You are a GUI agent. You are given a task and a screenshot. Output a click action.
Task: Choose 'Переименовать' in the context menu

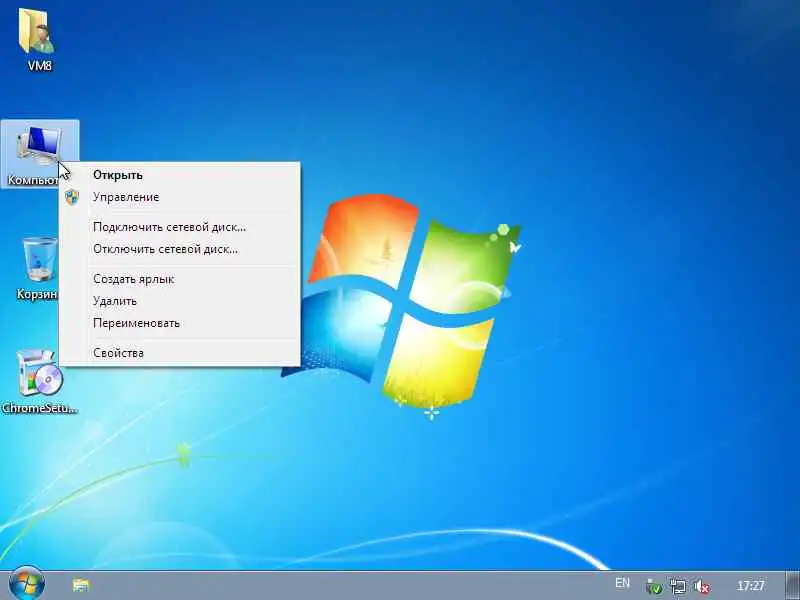(179, 323)
